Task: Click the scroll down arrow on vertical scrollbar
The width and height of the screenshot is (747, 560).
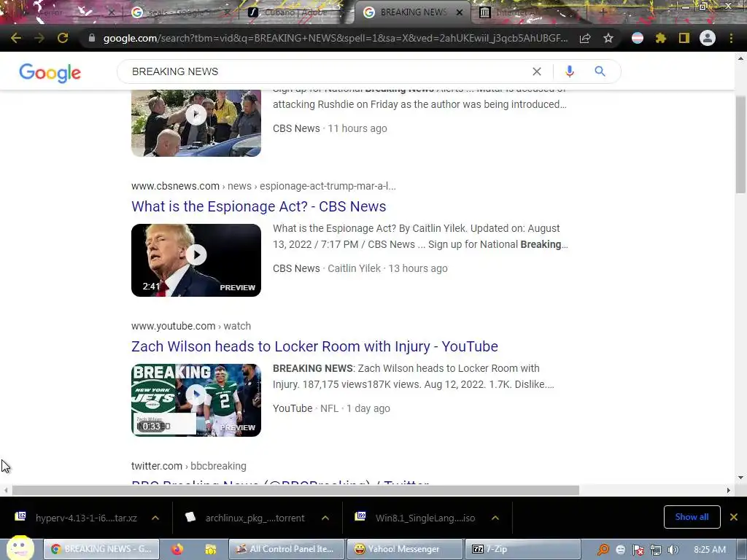Action: point(740,477)
